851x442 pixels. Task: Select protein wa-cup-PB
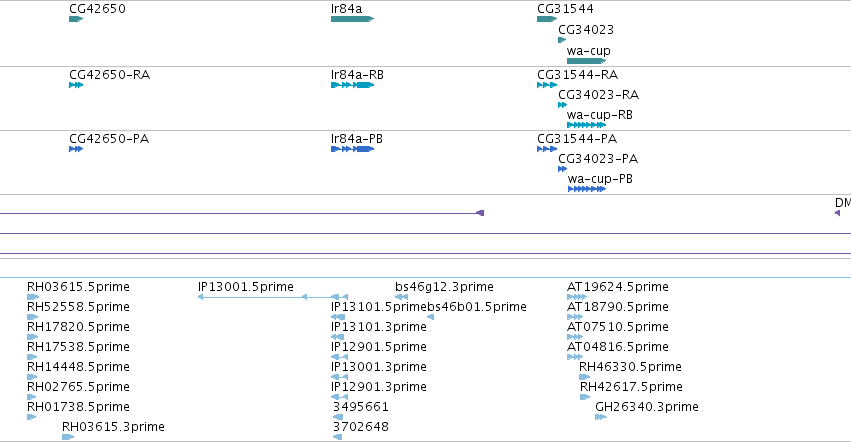(x=600, y=179)
